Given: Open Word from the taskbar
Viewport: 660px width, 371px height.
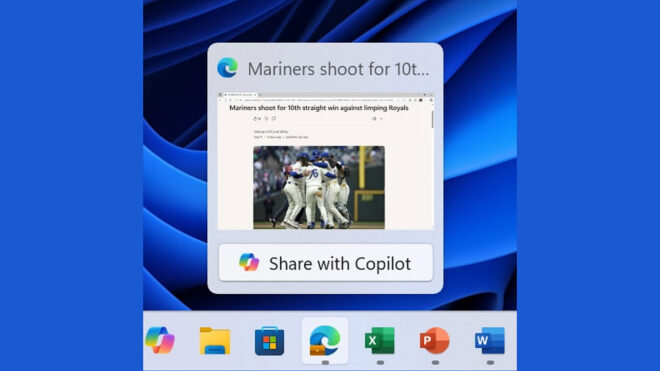Looking at the screenshot, I should [490, 341].
